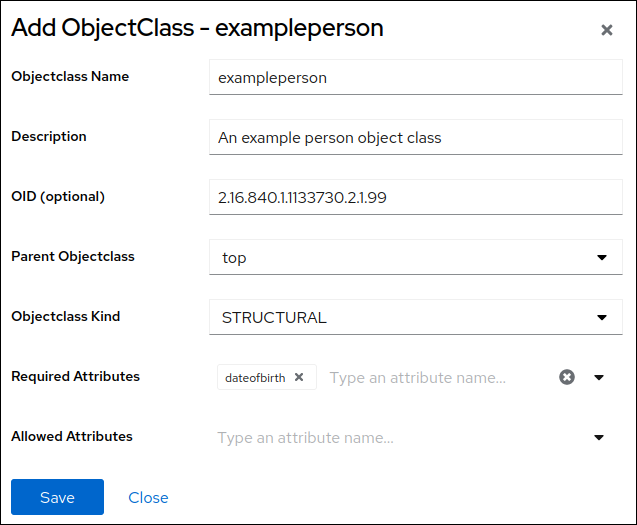Image resolution: width=637 pixels, height=525 pixels.
Task: Click the Parent Objectclass caret arrow
Action: pos(602,257)
